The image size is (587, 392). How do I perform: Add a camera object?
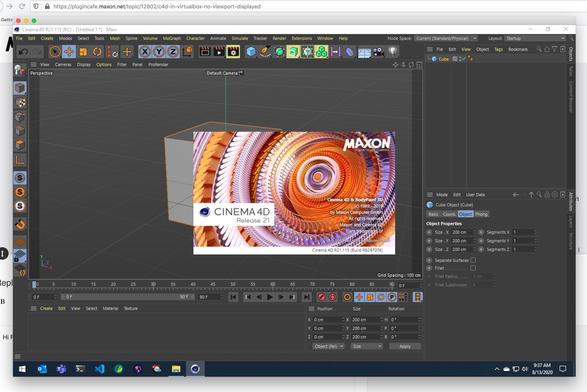[x=378, y=52]
